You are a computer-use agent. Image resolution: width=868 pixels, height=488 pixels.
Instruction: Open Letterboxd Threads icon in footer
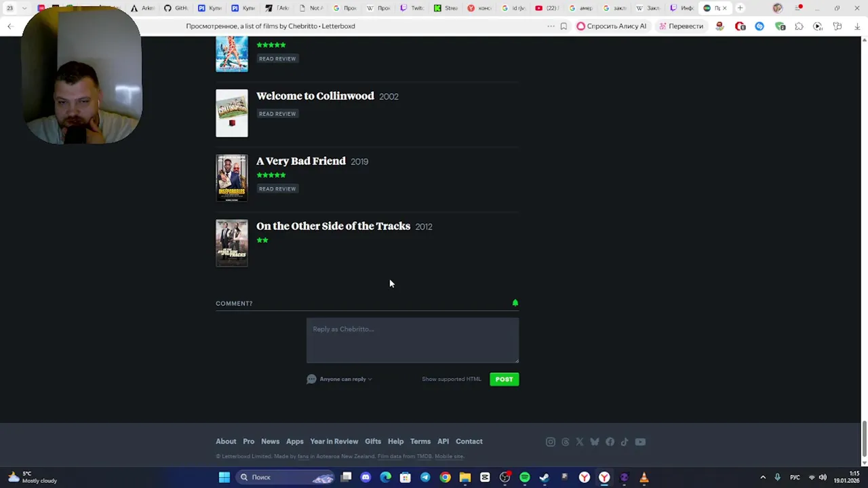tap(566, 442)
